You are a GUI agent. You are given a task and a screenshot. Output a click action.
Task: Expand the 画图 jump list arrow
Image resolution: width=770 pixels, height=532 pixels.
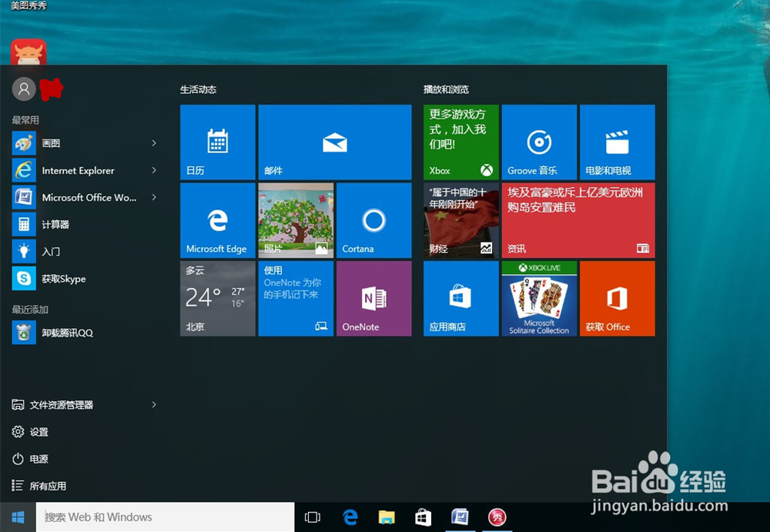point(154,143)
